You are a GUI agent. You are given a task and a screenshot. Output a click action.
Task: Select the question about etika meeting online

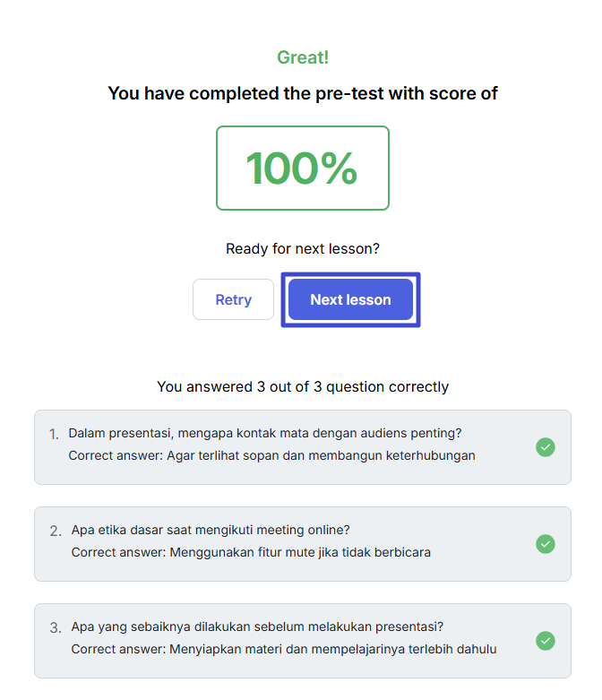(211, 530)
